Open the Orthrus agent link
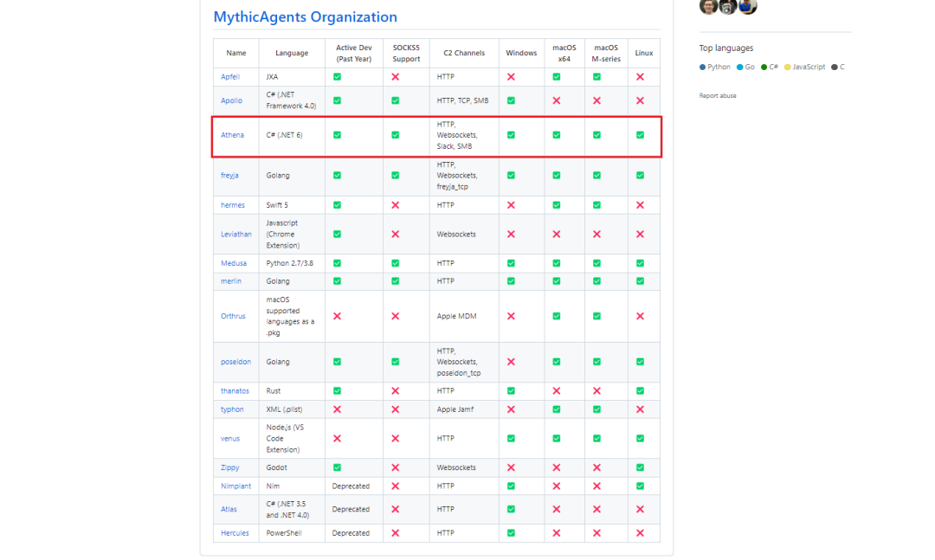The image size is (935, 560). [x=233, y=316]
